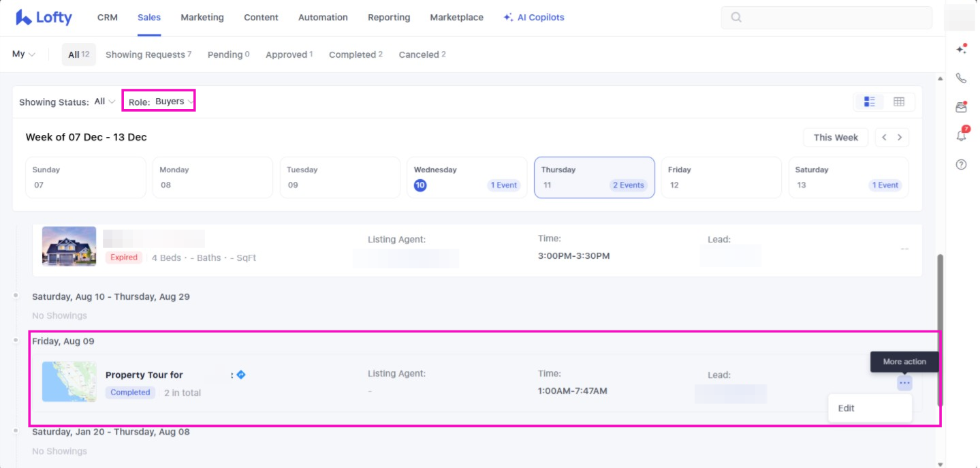The height and width of the screenshot is (468, 980).
Task: Select Thursday 11 day card
Action: [594, 178]
